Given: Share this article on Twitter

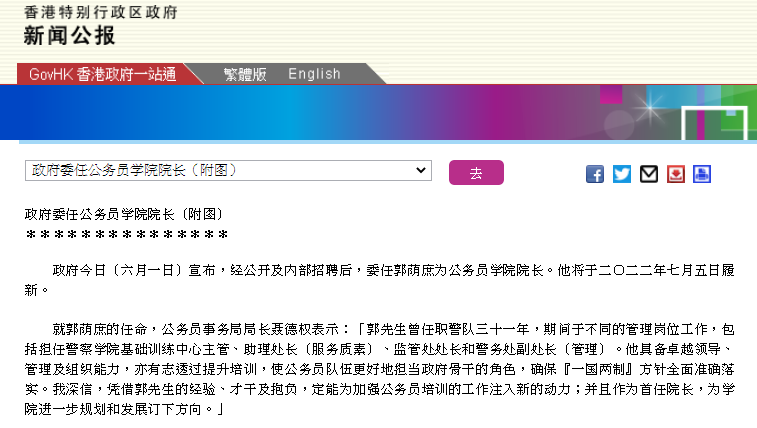Looking at the screenshot, I should (622, 174).
